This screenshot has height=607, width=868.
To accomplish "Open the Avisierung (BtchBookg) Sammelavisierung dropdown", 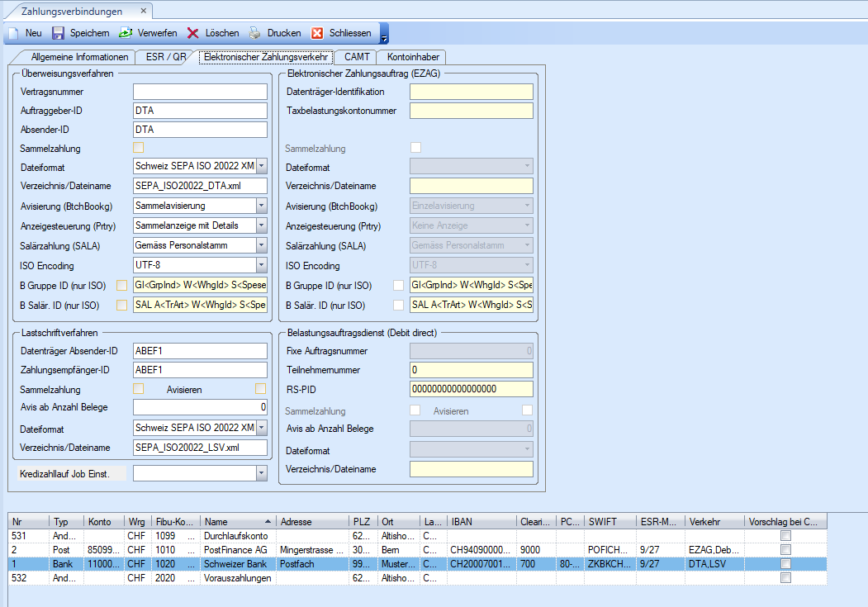I will 262,205.
